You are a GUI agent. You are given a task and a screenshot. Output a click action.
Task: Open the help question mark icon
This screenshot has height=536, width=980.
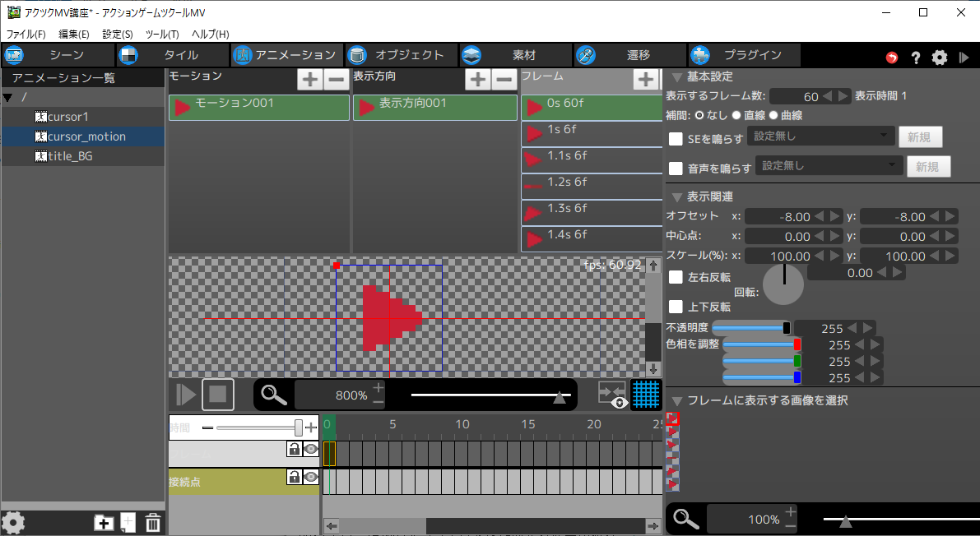point(915,58)
